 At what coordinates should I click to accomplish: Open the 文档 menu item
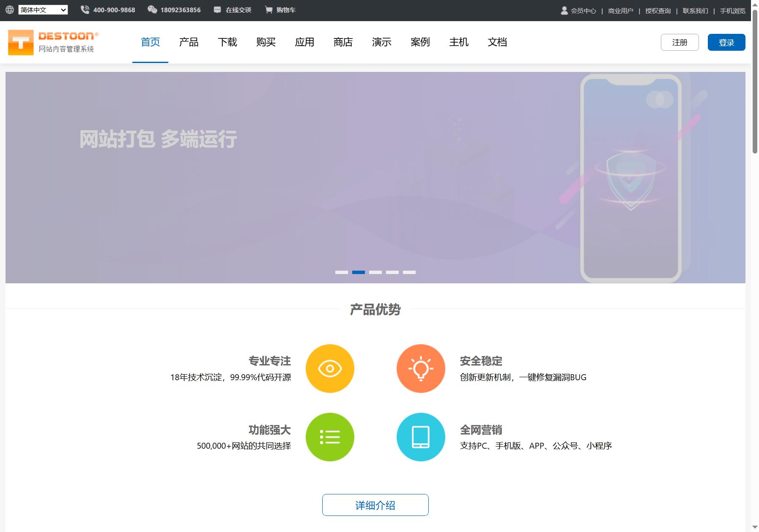click(x=497, y=42)
